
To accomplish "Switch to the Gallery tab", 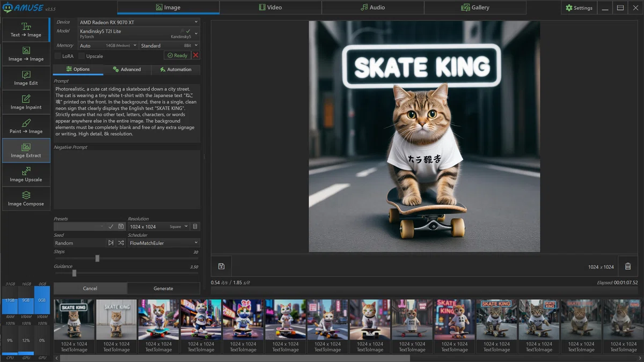I will [475, 8].
